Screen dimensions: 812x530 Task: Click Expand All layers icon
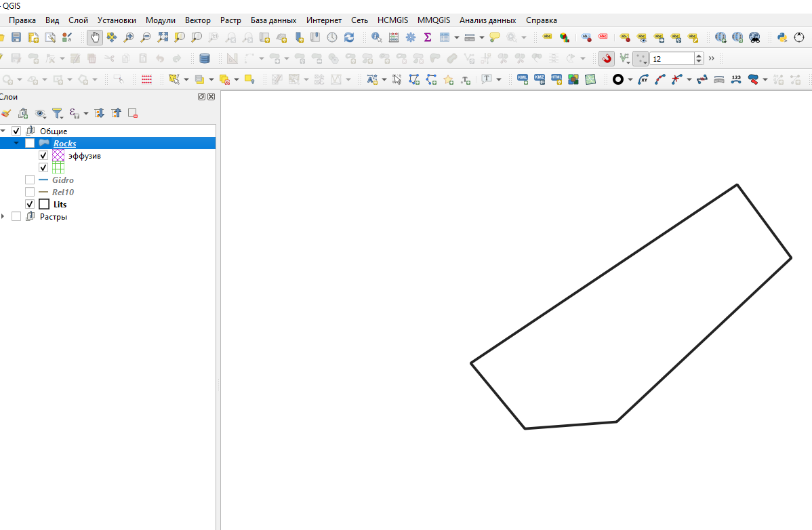pos(99,113)
